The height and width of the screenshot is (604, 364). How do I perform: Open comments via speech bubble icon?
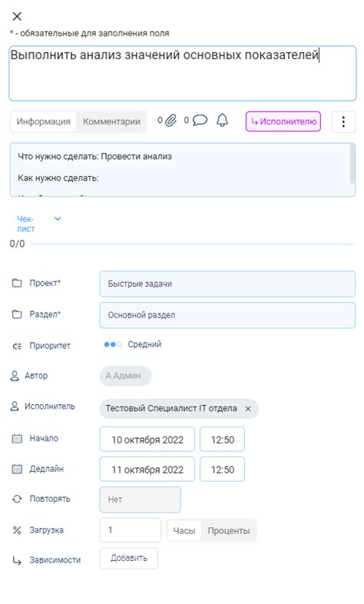[x=200, y=120]
